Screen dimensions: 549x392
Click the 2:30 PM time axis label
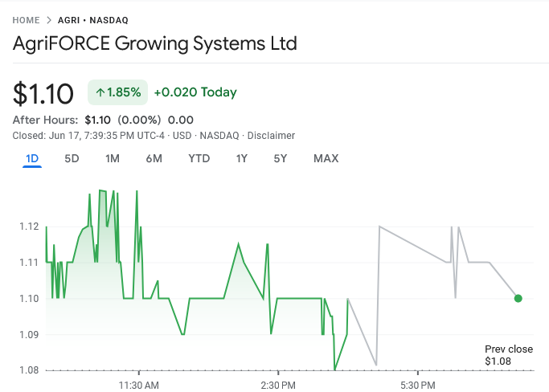pyautogui.click(x=279, y=384)
